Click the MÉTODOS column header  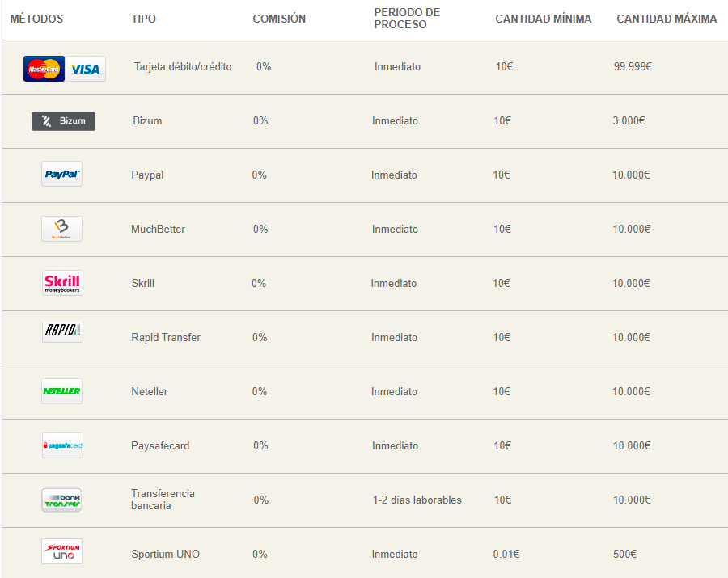pos(36,19)
